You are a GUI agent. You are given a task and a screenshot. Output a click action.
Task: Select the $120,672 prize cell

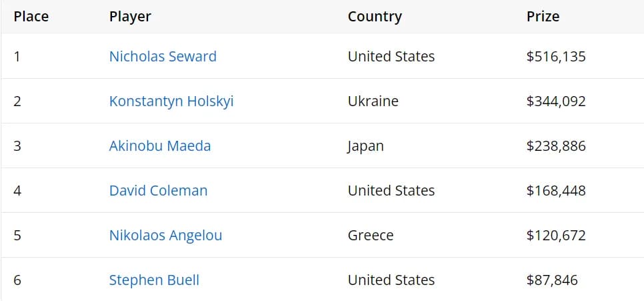[556, 235]
